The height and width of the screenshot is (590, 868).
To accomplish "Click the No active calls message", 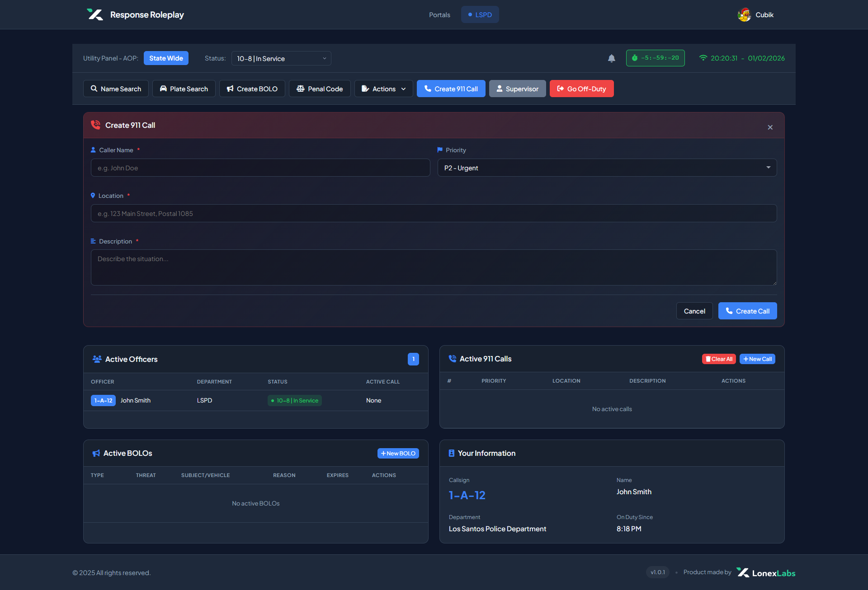I will click(x=612, y=409).
